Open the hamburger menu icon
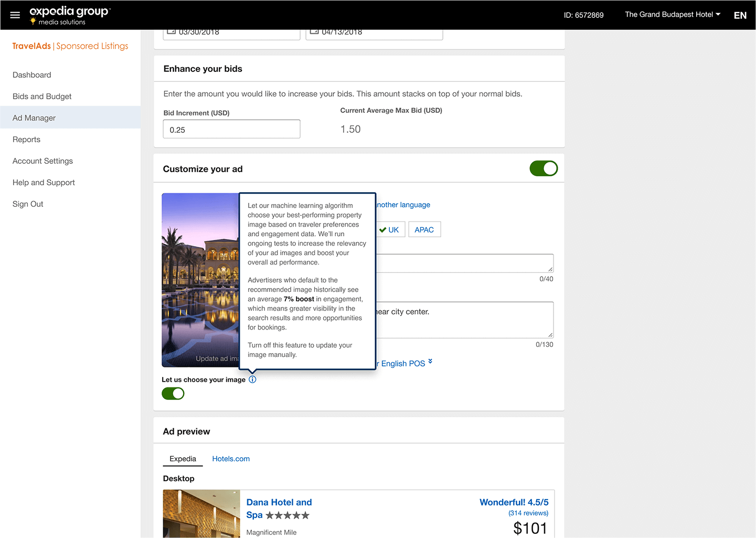756x538 pixels. click(15, 15)
